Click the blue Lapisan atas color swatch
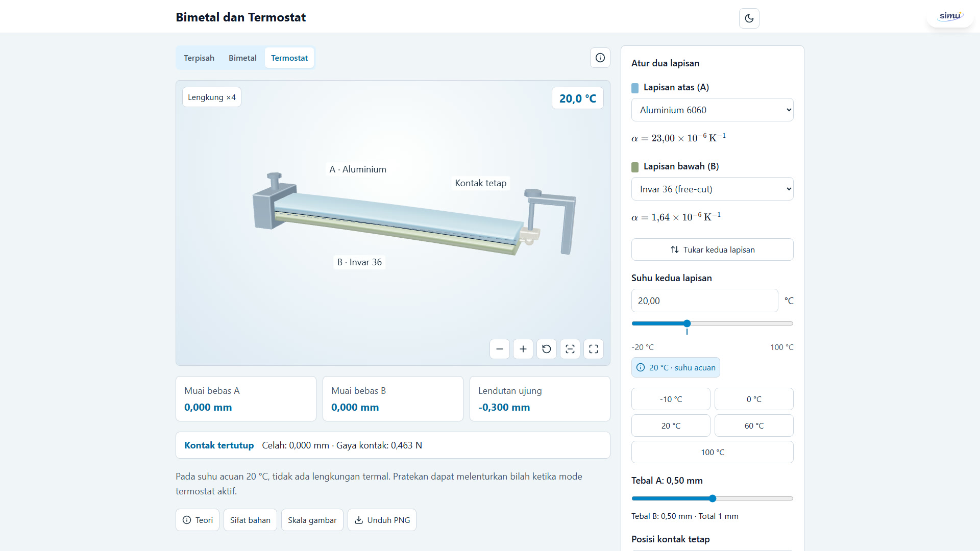 (635, 88)
